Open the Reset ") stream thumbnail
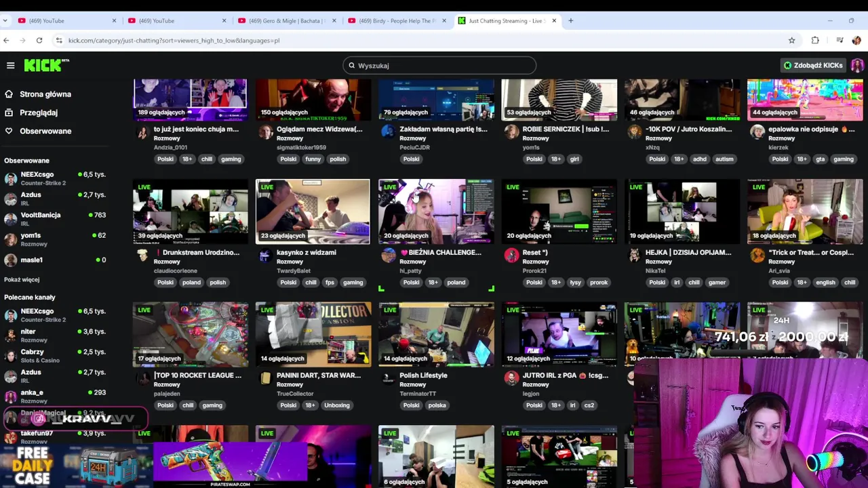Screen dimensions: 868x488 tap(559, 211)
